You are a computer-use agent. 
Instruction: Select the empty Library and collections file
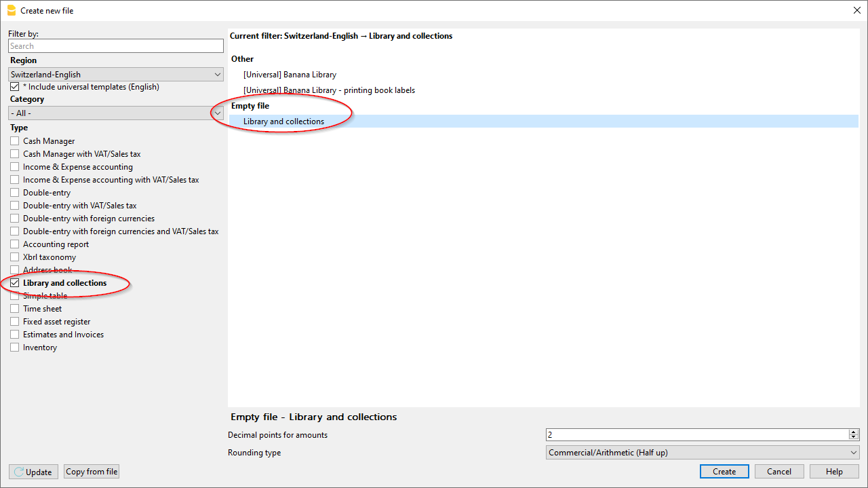(x=283, y=121)
